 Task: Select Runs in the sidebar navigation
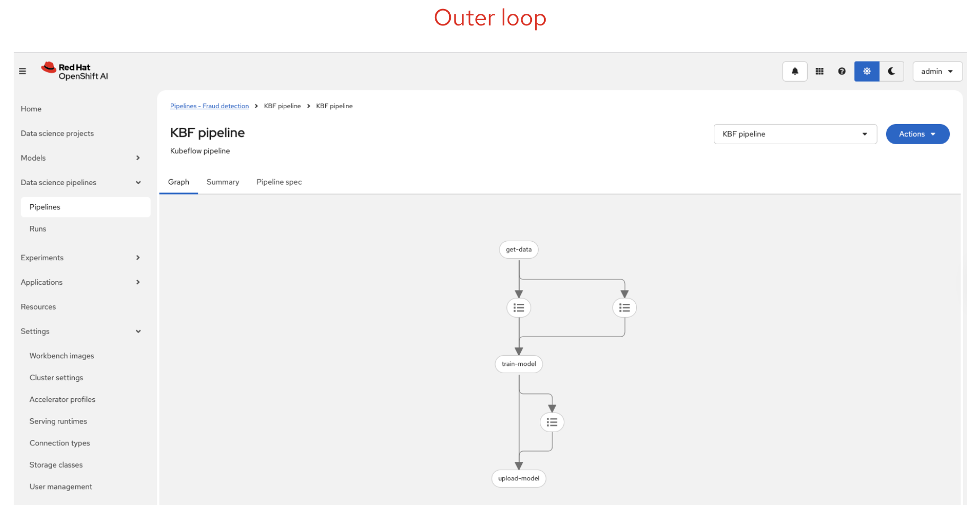click(x=38, y=229)
